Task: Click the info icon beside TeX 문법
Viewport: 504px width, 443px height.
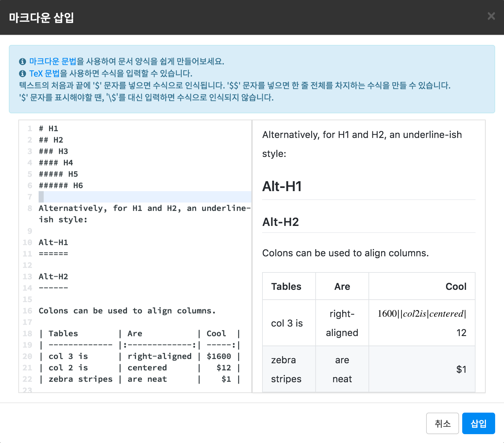Action: [x=22, y=74]
